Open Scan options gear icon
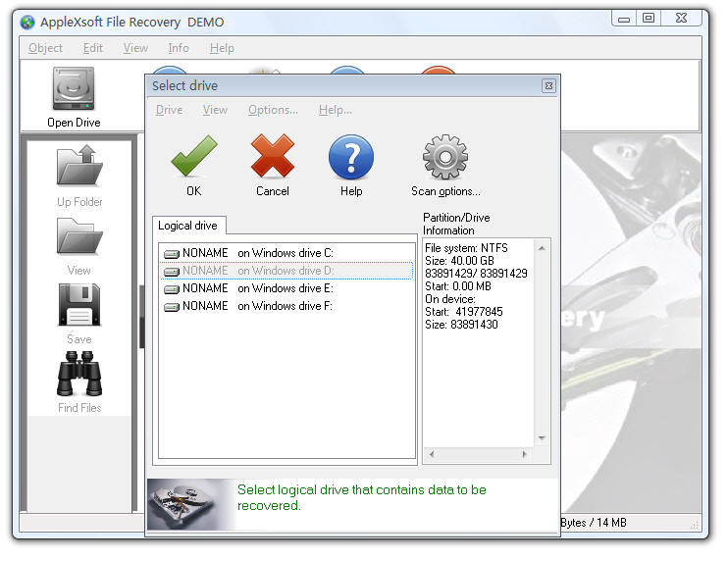This screenshot has height=561, width=728. point(445,157)
